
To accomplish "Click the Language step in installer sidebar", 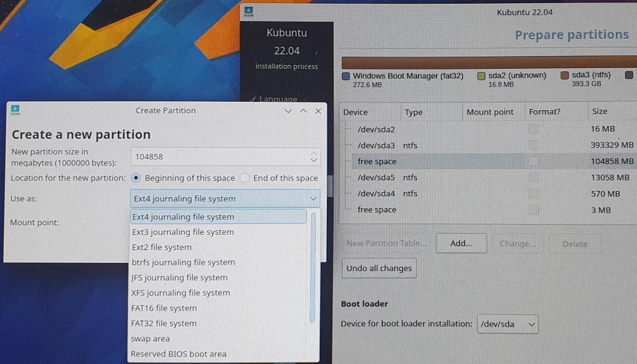I will coord(278,99).
